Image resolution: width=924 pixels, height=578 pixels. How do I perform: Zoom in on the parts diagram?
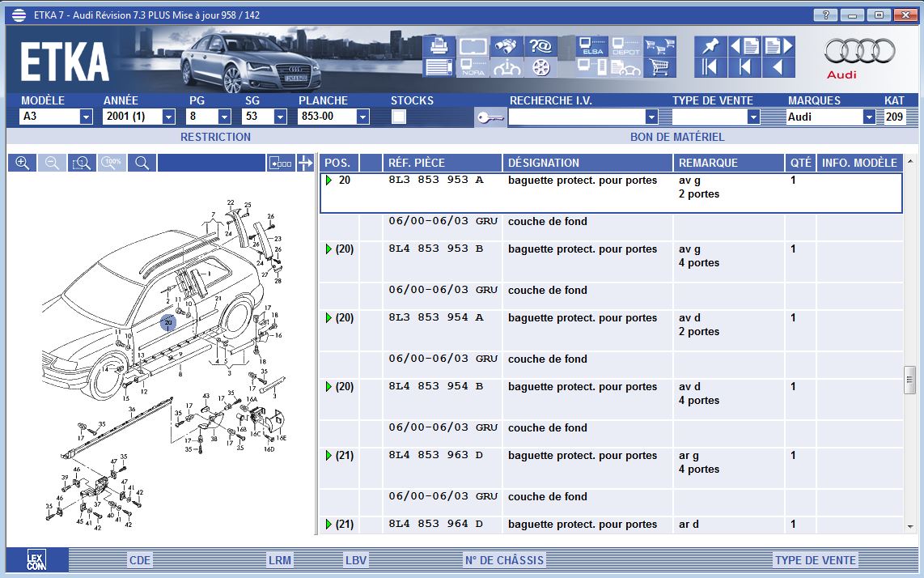point(23,163)
